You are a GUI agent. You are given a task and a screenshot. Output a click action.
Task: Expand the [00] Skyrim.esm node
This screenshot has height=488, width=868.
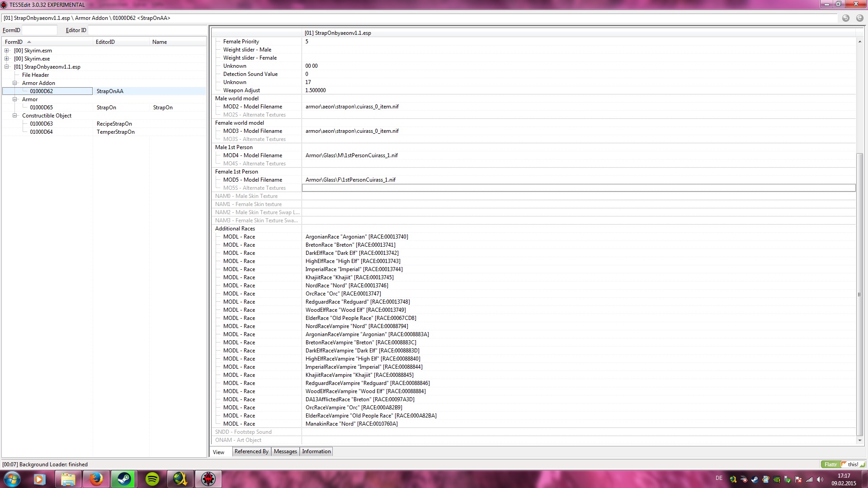7,51
